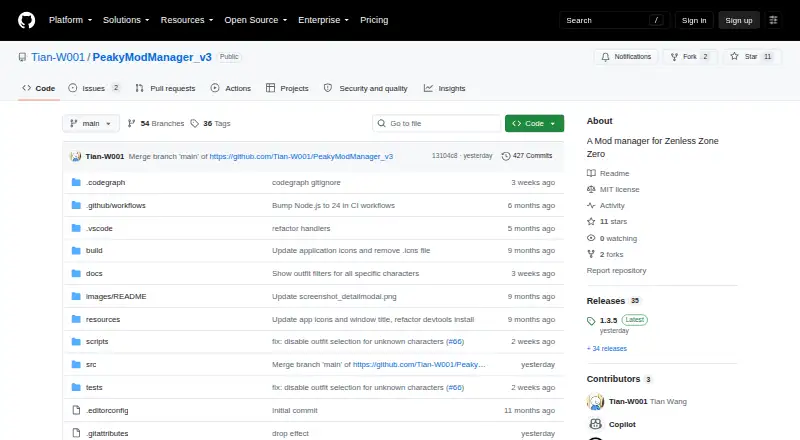Expand the Platform menu
This screenshot has height=440, width=800.
[70, 20]
